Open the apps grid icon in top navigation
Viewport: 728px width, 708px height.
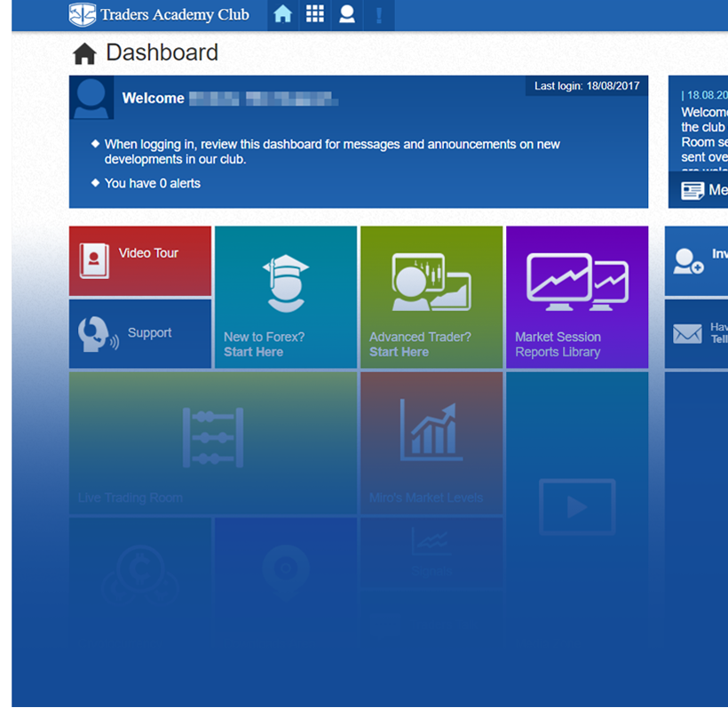click(315, 14)
